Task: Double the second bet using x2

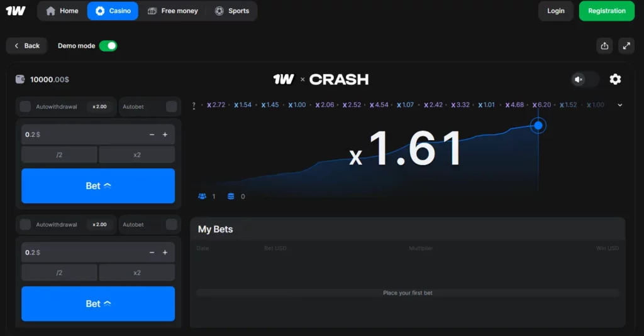Action: tap(136, 273)
